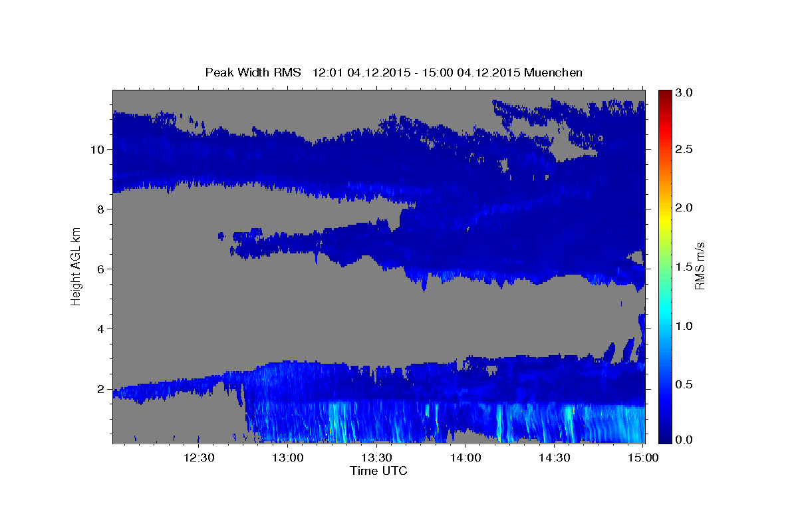Click the 15:00 time tick label
The height and width of the screenshot is (532, 798).
[644, 458]
